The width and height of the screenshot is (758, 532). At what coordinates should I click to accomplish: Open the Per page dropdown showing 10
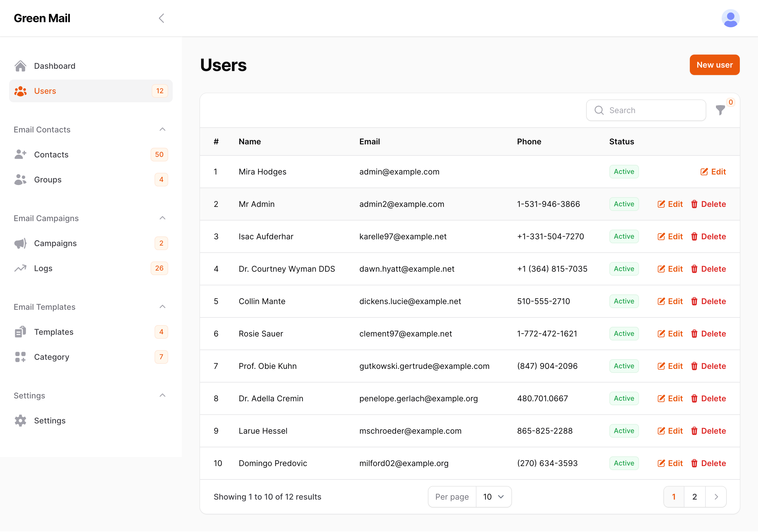tap(493, 496)
